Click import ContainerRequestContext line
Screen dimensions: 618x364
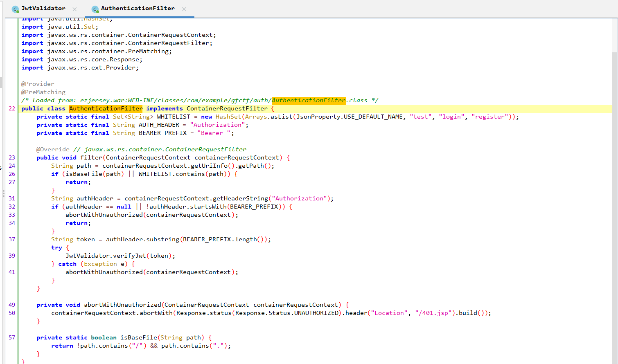[x=119, y=35]
